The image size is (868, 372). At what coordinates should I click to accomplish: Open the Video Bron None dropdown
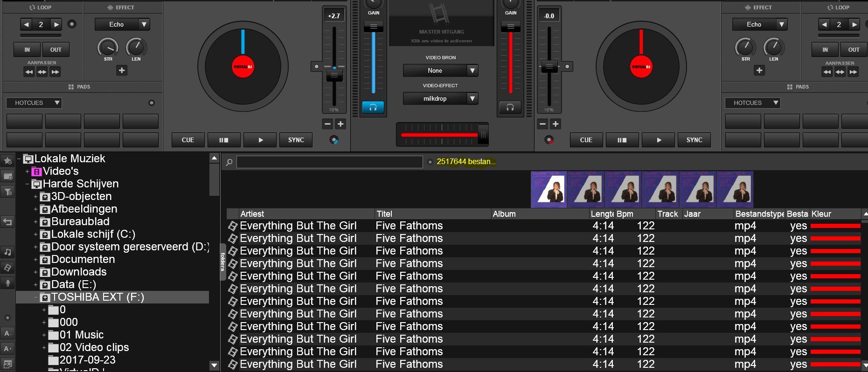click(x=441, y=70)
